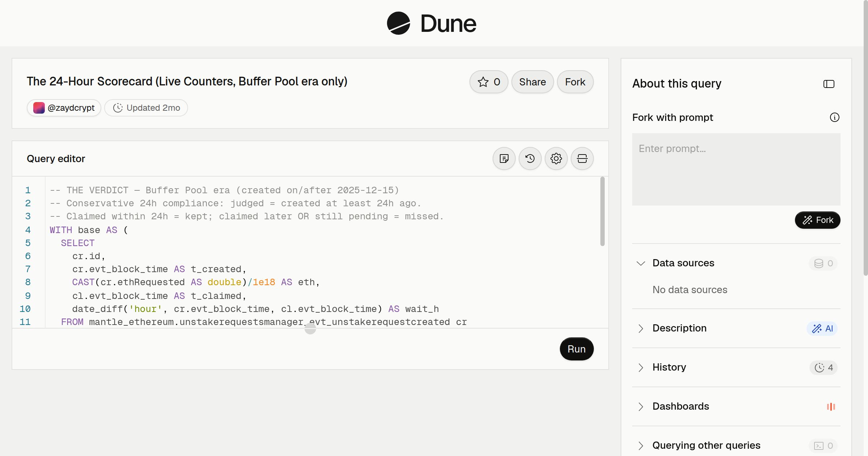Click the query editor vertical scrollbar
The width and height of the screenshot is (868, 456).
pyautogui.click(x=602, y=211)
